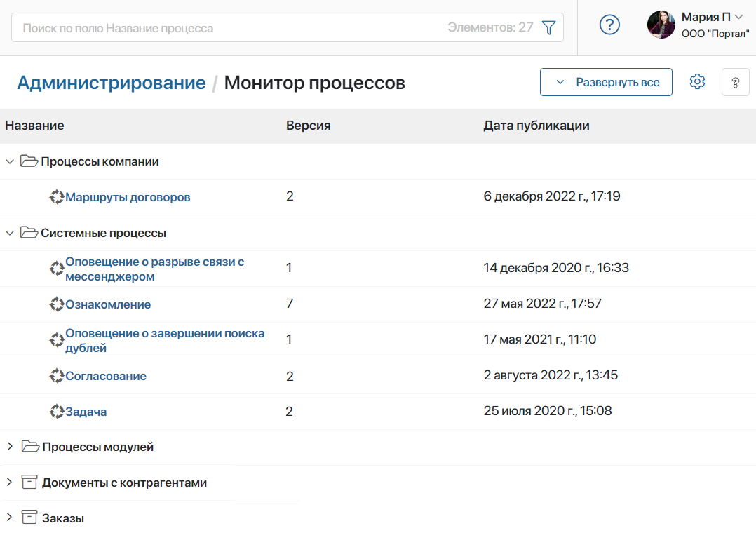Open the filter funnel icon in search
756x533 pixels.
click(548, 27)
